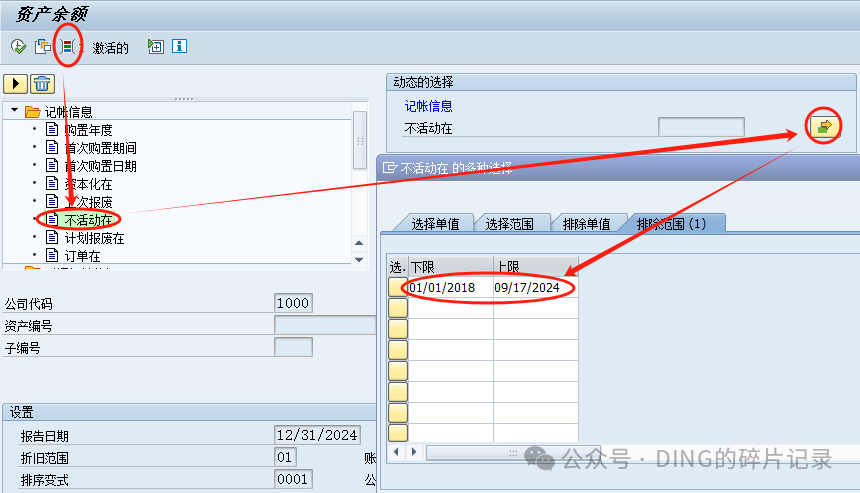Select 上次报废 tree item
The image size is (860, 493).
click(x=88, y=202)
